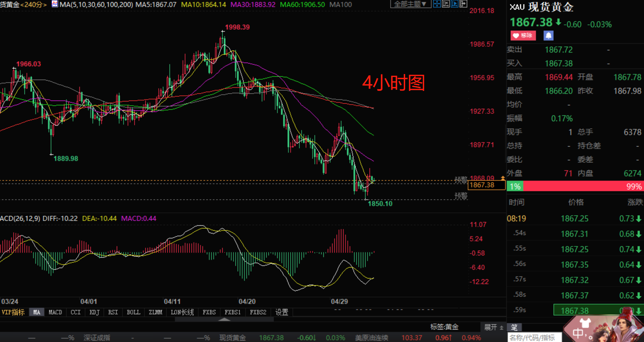Switch to the FXBS indicator tab
The image size is (644, 342).
209,312
